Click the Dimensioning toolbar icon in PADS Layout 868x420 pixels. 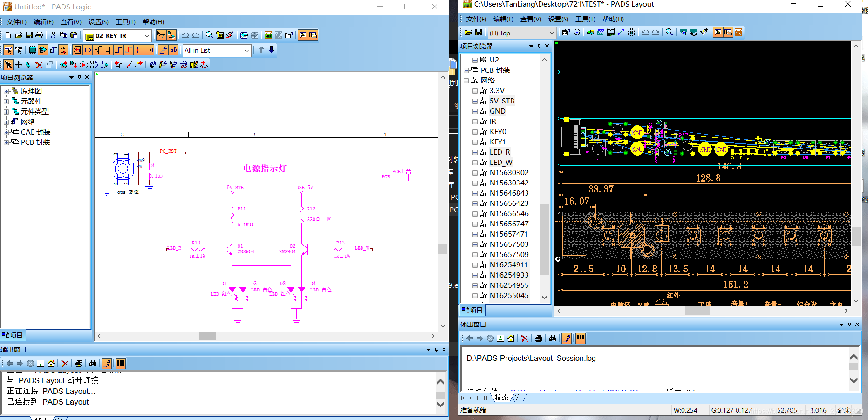[611, 32]
